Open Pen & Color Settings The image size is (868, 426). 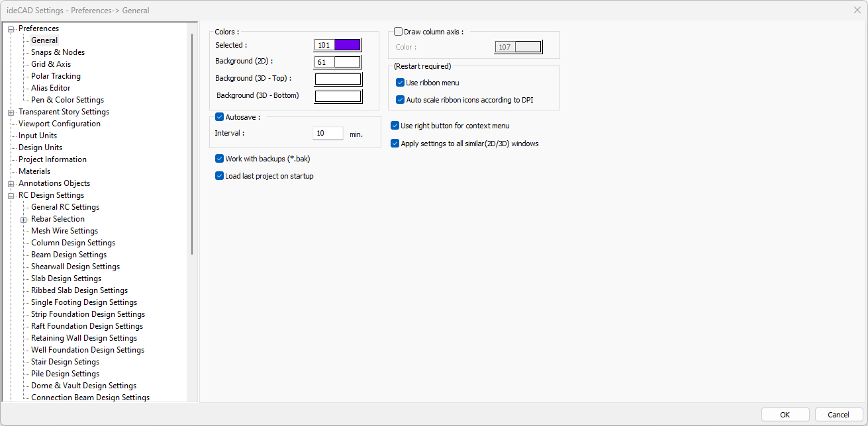point(68,100)
